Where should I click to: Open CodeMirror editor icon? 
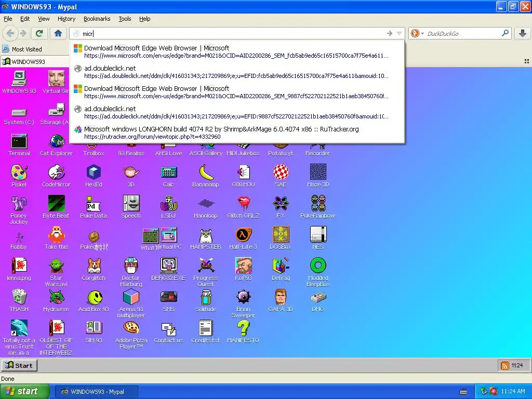(56, 176)
